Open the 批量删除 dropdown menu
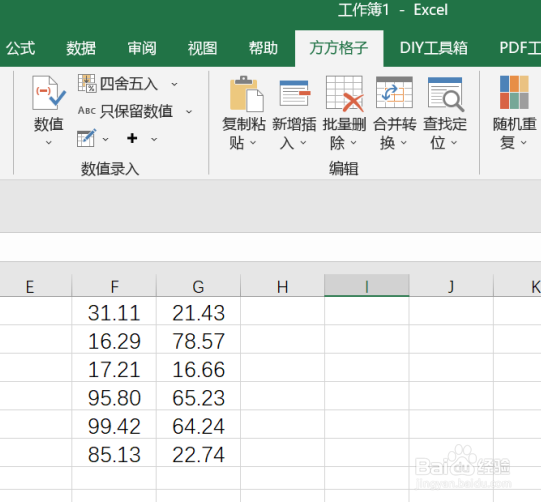The width and height of the screenshot is (541, 502). tap(354, 142)
